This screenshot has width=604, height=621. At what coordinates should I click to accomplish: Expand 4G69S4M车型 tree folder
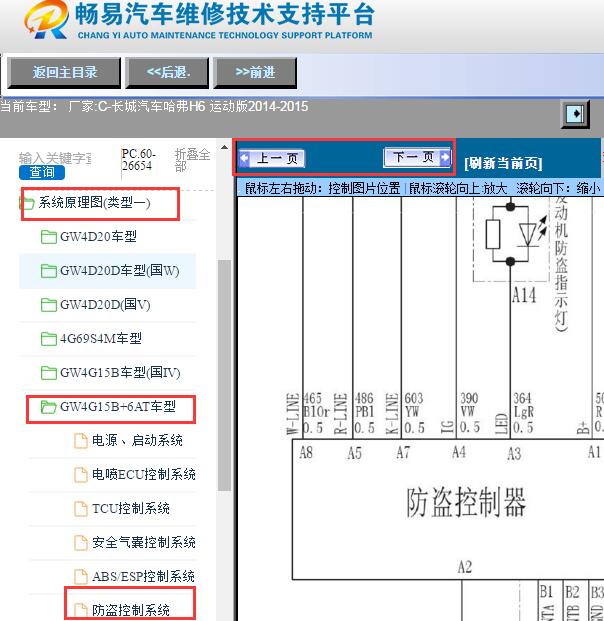pyautogui.click(x=101, y=339)
